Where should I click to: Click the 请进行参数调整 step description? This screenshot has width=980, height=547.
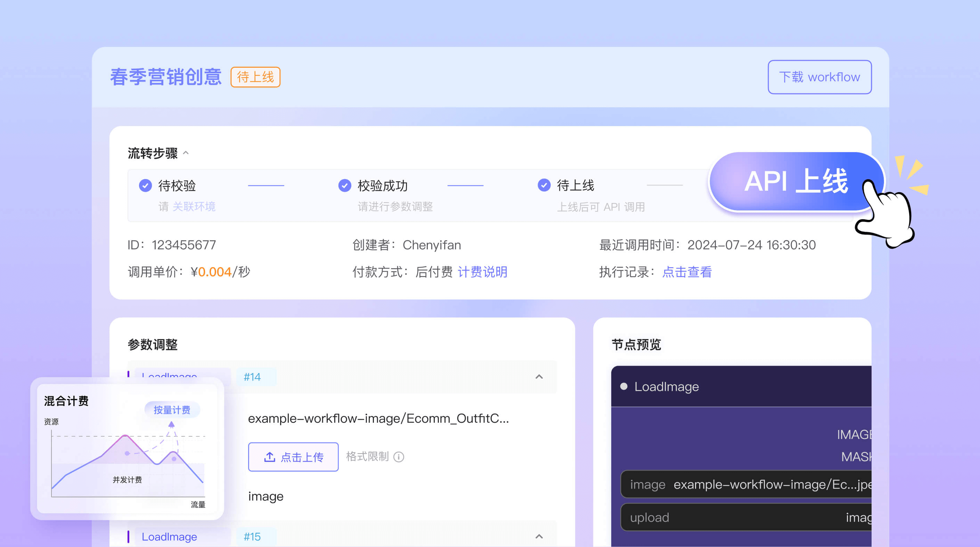[x=395, y=206]
